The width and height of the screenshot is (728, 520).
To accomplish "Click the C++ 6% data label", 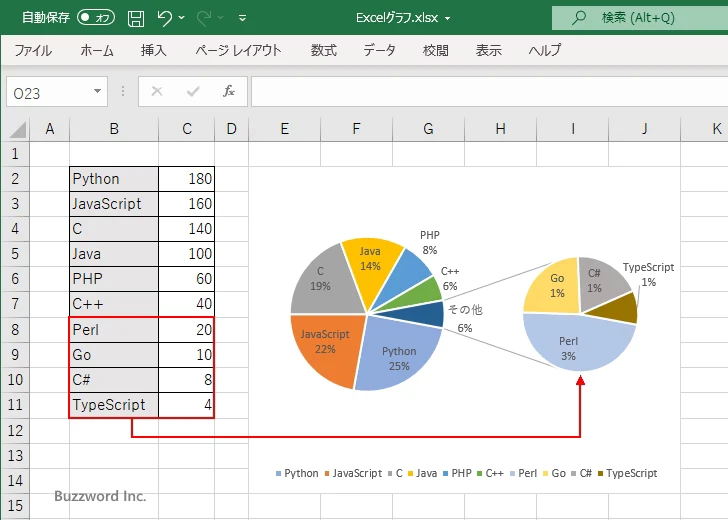I will [449, 279].
